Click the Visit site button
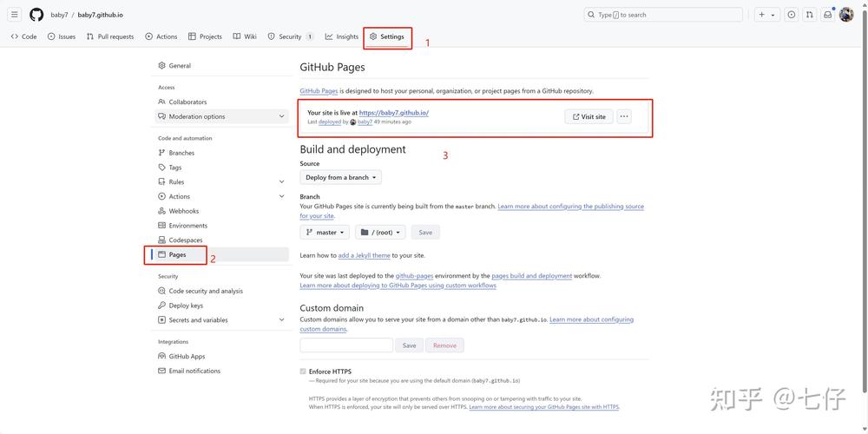The width and height of the screenshot is (868, 434). tap(589, 117)
